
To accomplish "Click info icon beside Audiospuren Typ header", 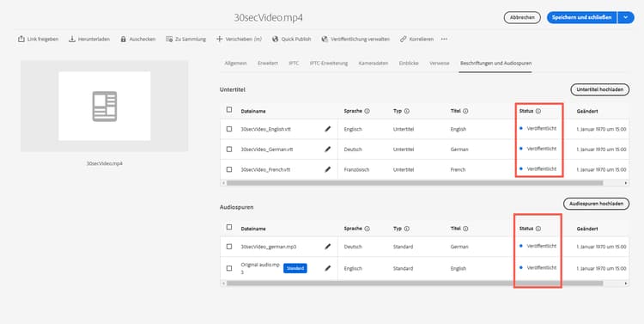I will [407, 229].
